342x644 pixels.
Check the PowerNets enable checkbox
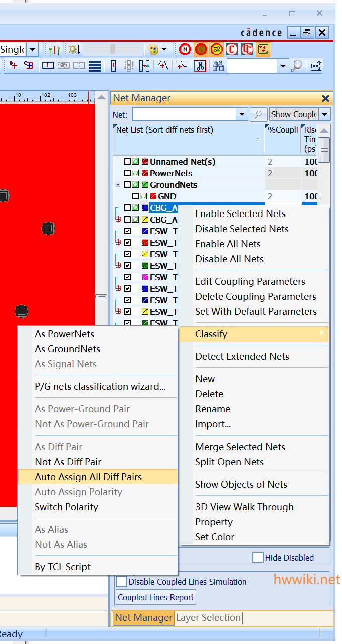click(128, 173)
